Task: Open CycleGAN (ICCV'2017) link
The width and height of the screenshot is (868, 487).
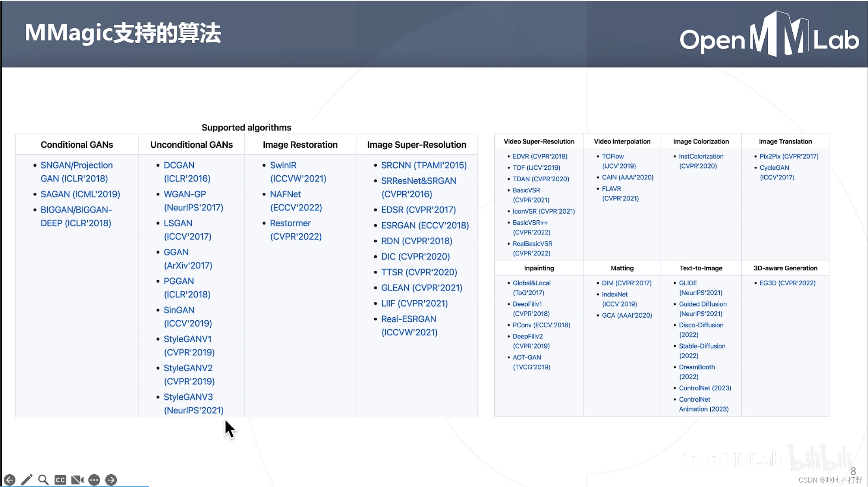Action: click(x=777, y=173)
